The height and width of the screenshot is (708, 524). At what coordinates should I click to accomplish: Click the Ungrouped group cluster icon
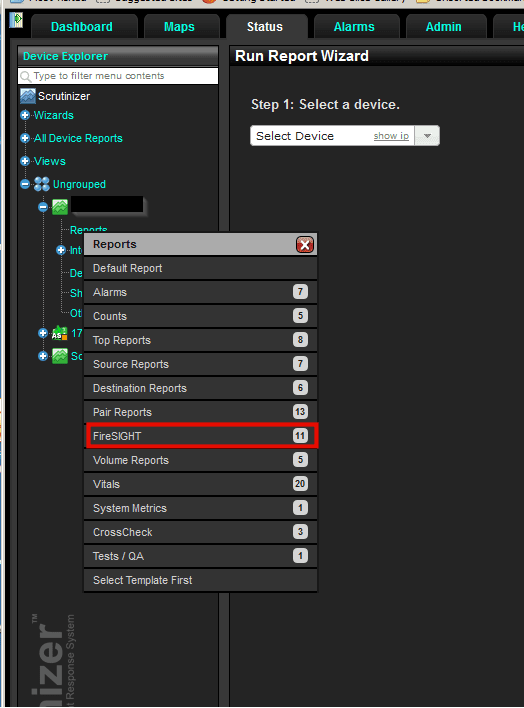click(42, 184)
